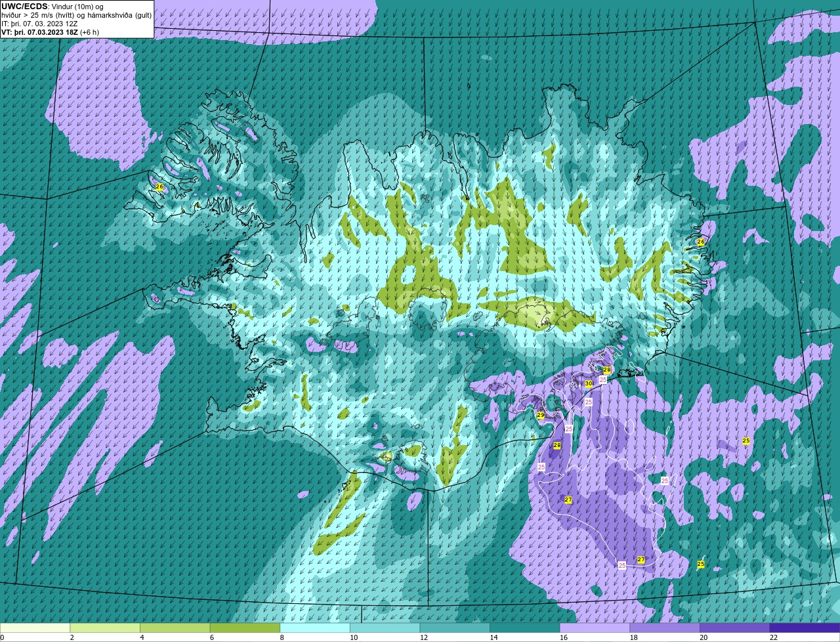Click the "20" tick label on the color scale
This screenshot has height=642, width=840.
coord(703,637)
